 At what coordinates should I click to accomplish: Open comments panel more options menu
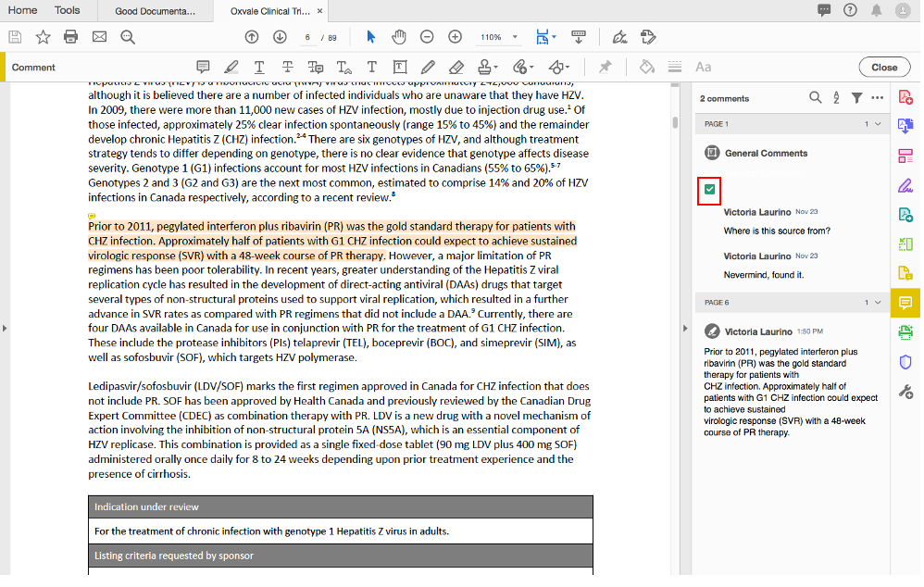[x=878, y=98]
